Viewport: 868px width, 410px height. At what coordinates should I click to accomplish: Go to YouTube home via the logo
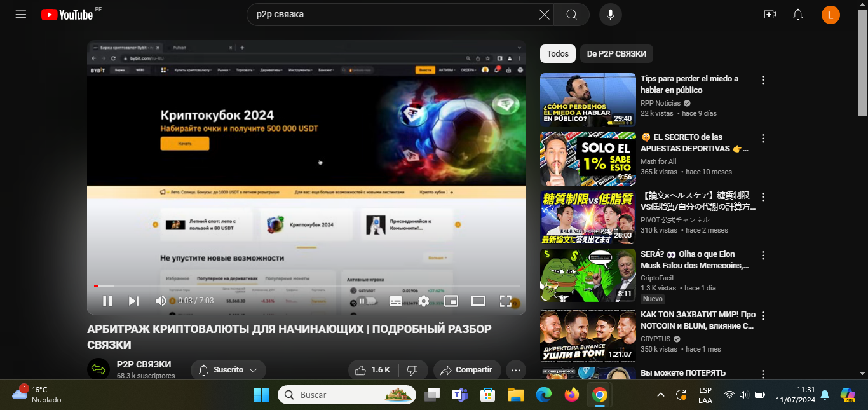[x=67, y=15]
